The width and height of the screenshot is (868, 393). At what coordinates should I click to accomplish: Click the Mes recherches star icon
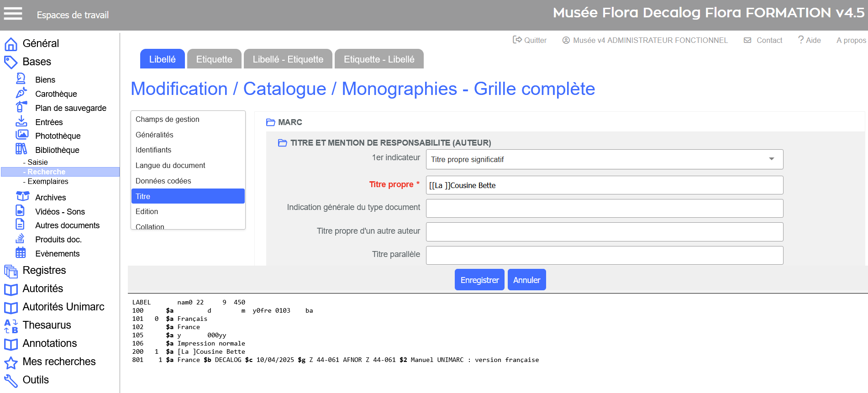11,362
